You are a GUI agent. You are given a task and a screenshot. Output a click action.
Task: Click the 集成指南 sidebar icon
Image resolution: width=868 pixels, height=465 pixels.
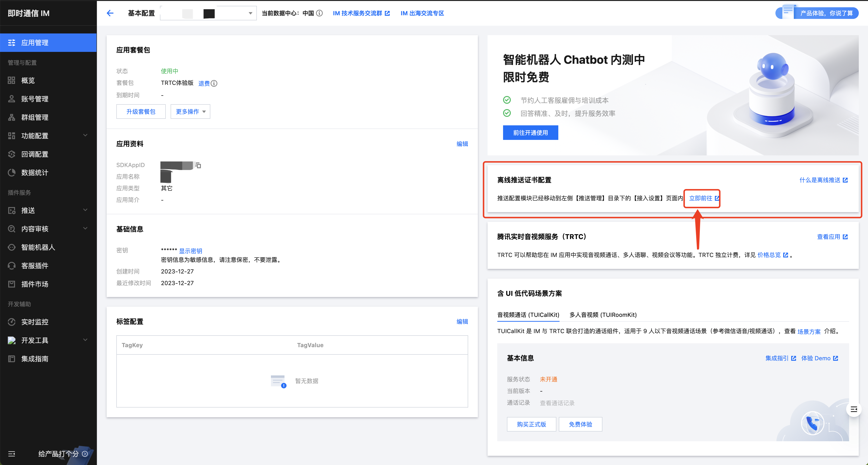[x=11, y=358]
